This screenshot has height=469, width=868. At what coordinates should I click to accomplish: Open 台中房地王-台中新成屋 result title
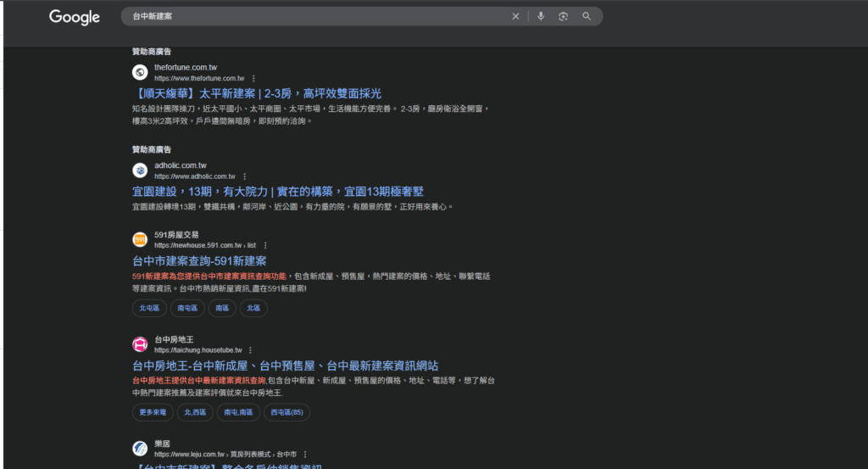pos(285,366)
